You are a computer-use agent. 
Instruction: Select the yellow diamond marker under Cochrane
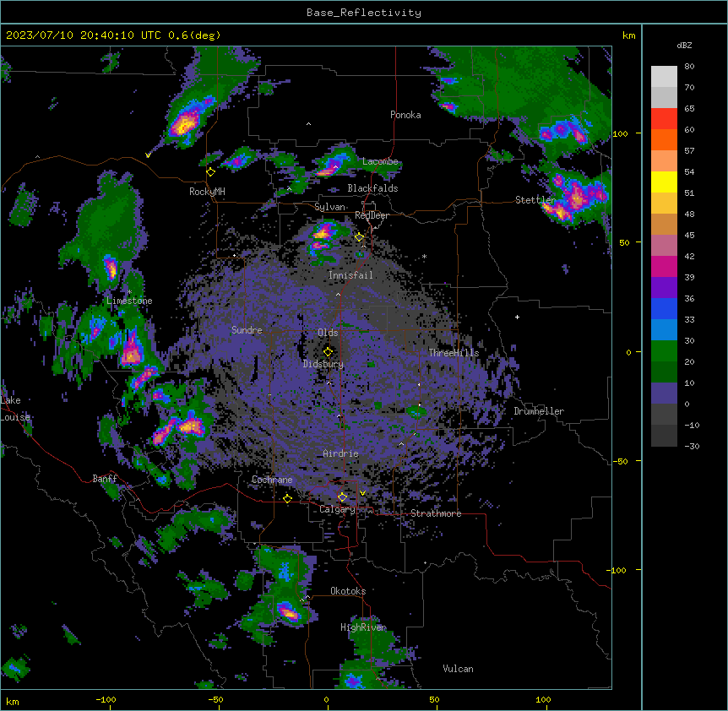(287, 499)
